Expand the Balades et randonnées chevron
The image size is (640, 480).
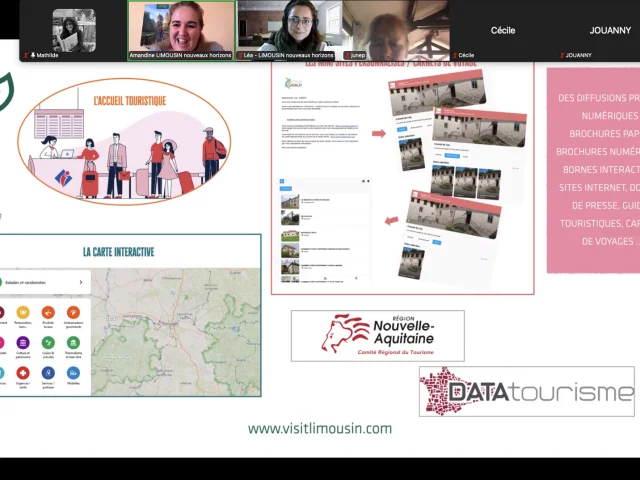pos(81,282)
